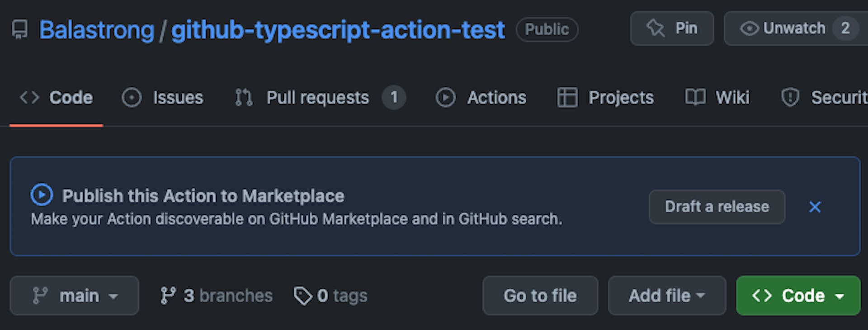Viewport: 868px width, 330px height.
Task: Click the watcher count 2
Action: [845, 28]
